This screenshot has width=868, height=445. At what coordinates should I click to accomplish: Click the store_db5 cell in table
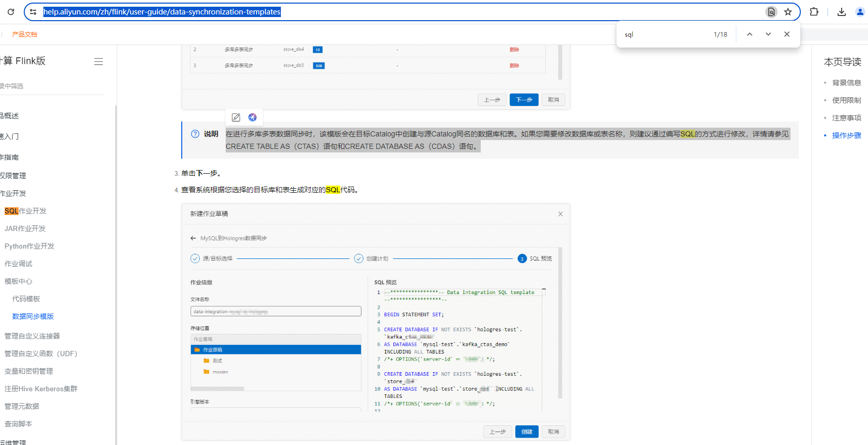(x=294, y=66)
